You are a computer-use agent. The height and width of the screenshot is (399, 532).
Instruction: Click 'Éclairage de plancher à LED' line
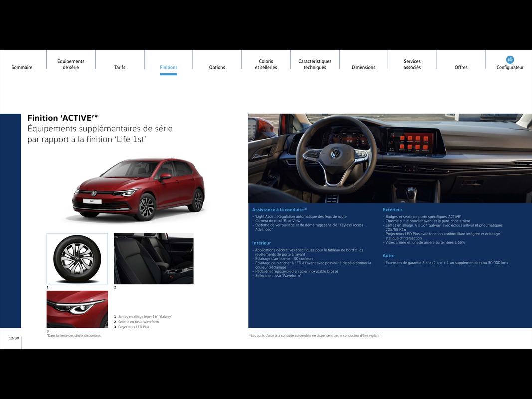312,265
